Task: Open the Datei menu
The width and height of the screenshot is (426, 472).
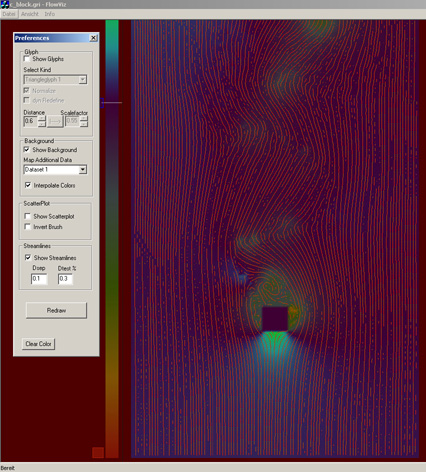Action: pos(9,14)
